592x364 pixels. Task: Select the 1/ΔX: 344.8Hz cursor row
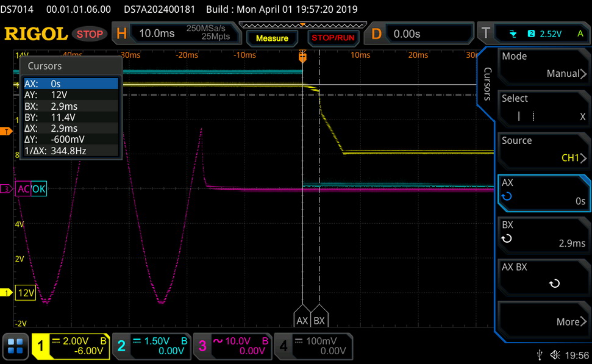(x=71, y=151)
